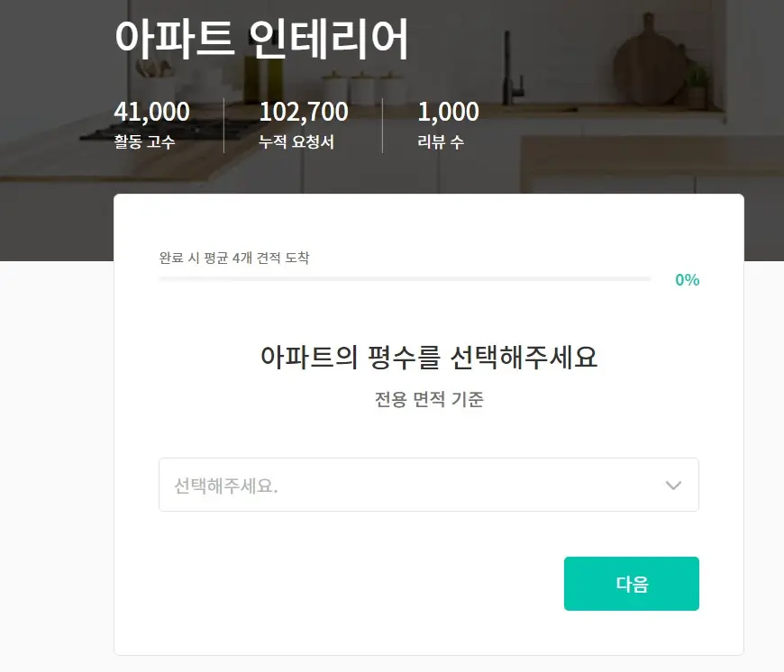
Task: Click the 다음 button to proceed
Action: [x=631, y=584]
